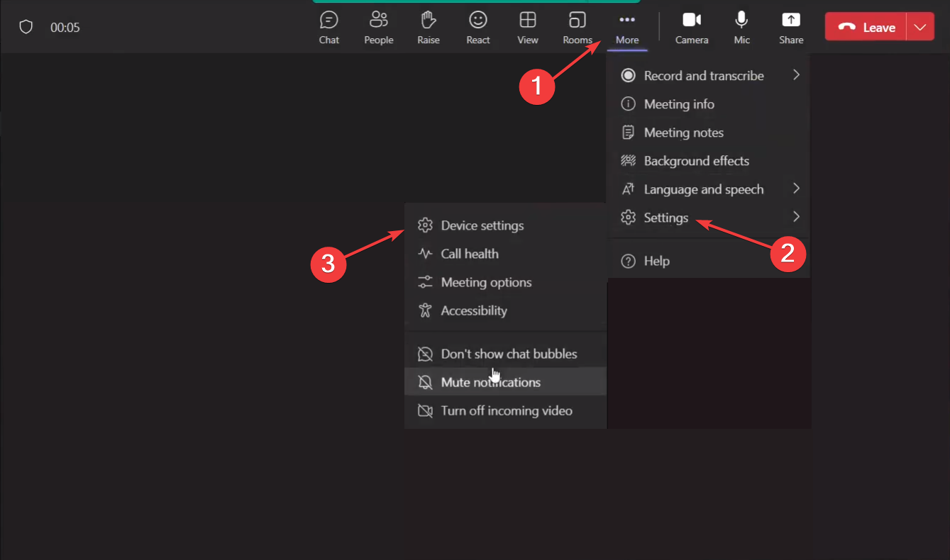Screen dimensions: 950x560
Task: Click the Settings gear icon
Action: 628,218
